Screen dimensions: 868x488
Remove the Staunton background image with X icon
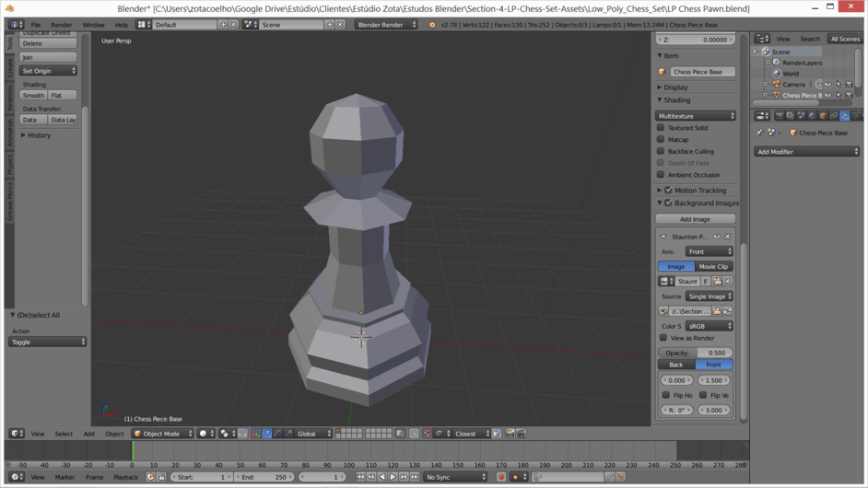[x=727, y=237]
